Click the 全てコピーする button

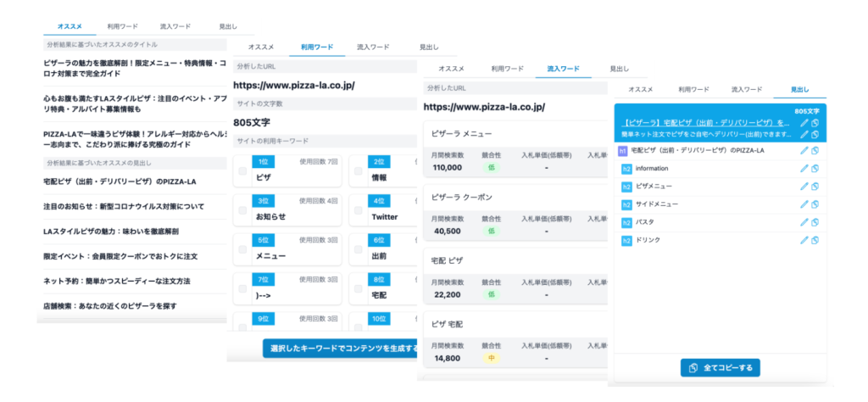click(x=721, y=368)
